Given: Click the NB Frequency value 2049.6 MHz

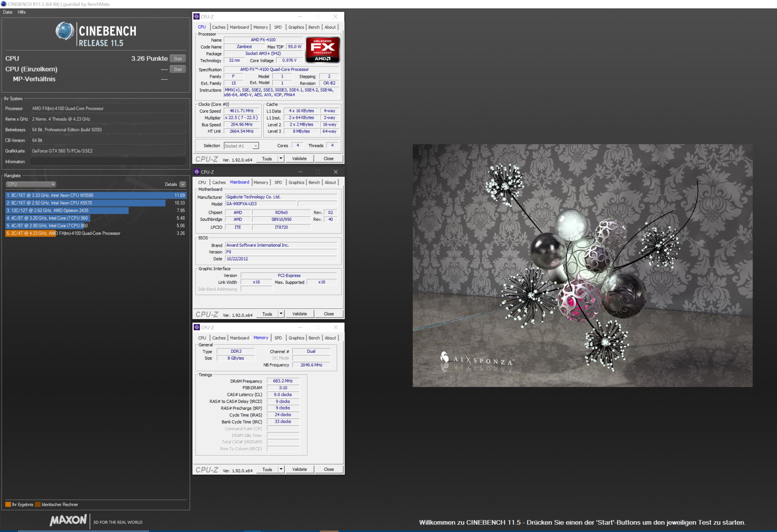Looking at the screenshot, I should [x=311, y=365].
